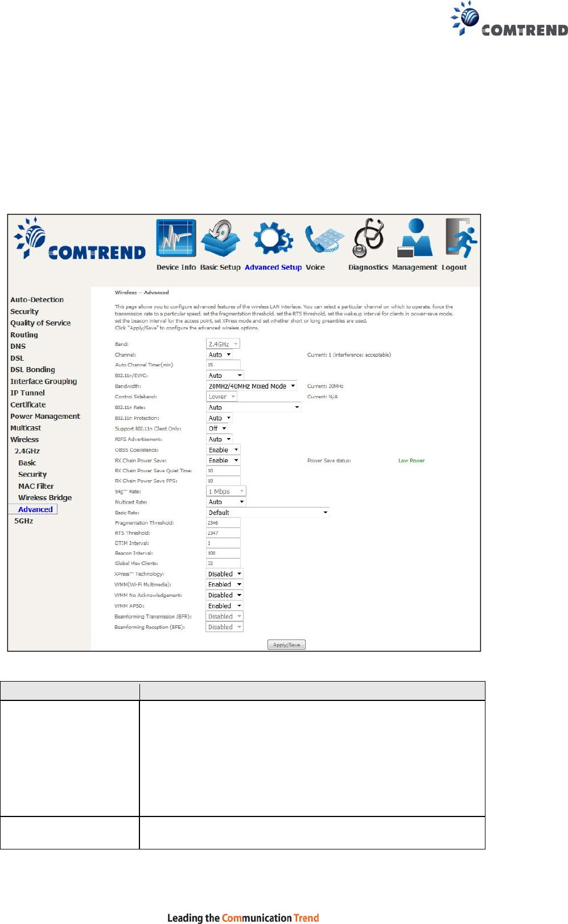Open the WMM(Wi-Fi Multimedia) dropdown
This screenshot has height=924, width=568.
[x=225, y=584]
